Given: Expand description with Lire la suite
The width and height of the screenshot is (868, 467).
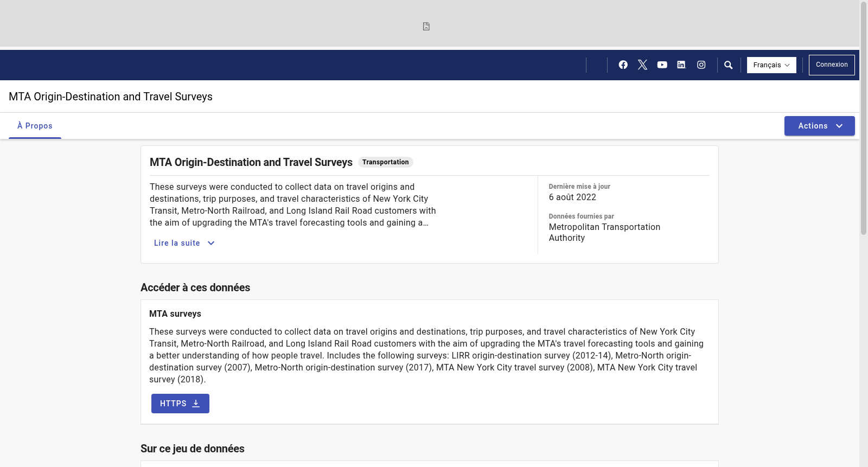Looking at the screenshot, I should pos(184,243).
